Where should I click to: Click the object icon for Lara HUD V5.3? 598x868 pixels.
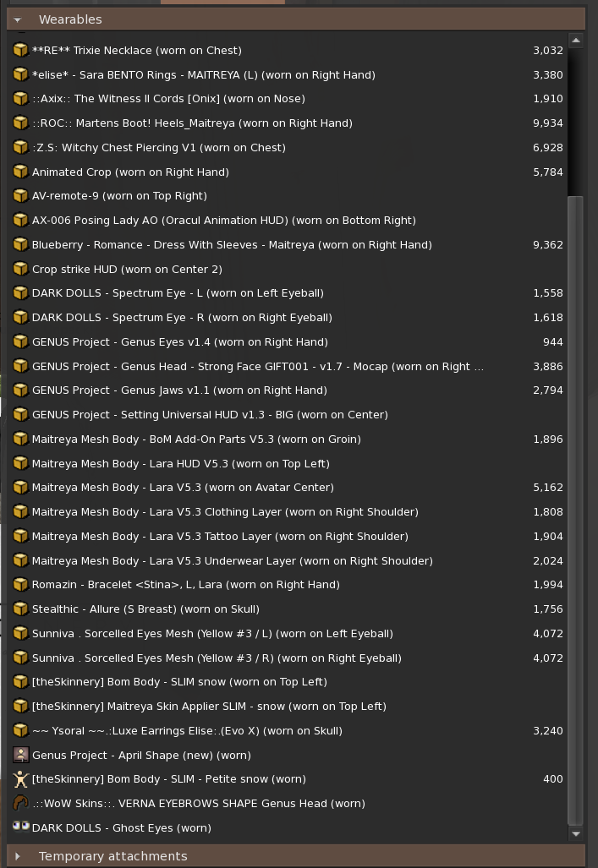pyautogui.click(x=20, y=463)
